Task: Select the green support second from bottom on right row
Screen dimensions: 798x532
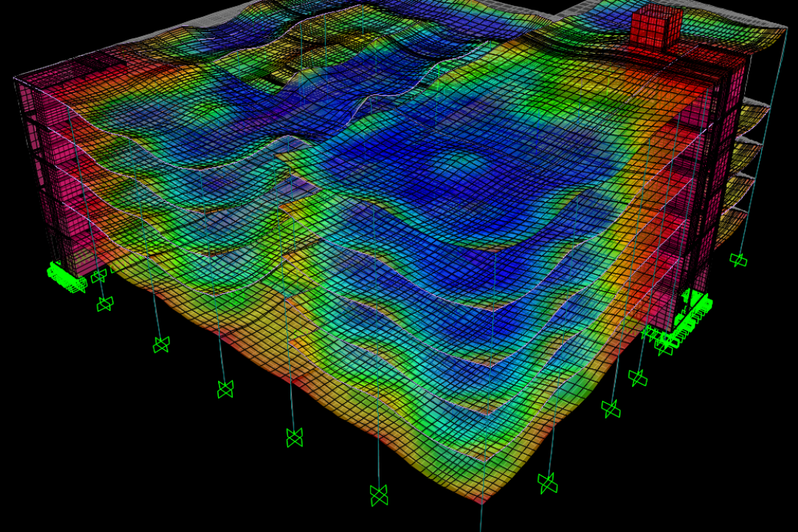Action: coord(611,409)
